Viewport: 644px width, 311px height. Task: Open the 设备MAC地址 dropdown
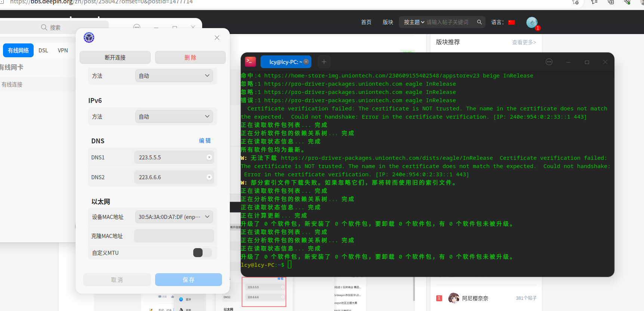pyautogui.click(x=174, y=217)
